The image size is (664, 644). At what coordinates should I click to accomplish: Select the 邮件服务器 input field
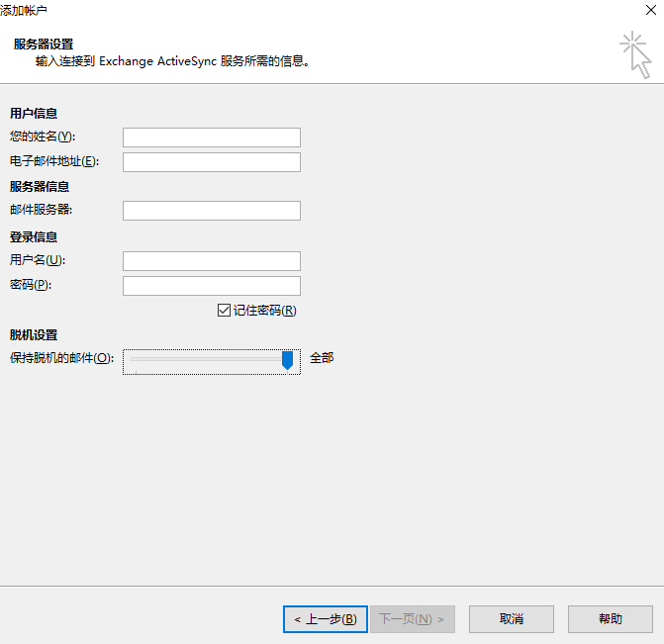211,211
